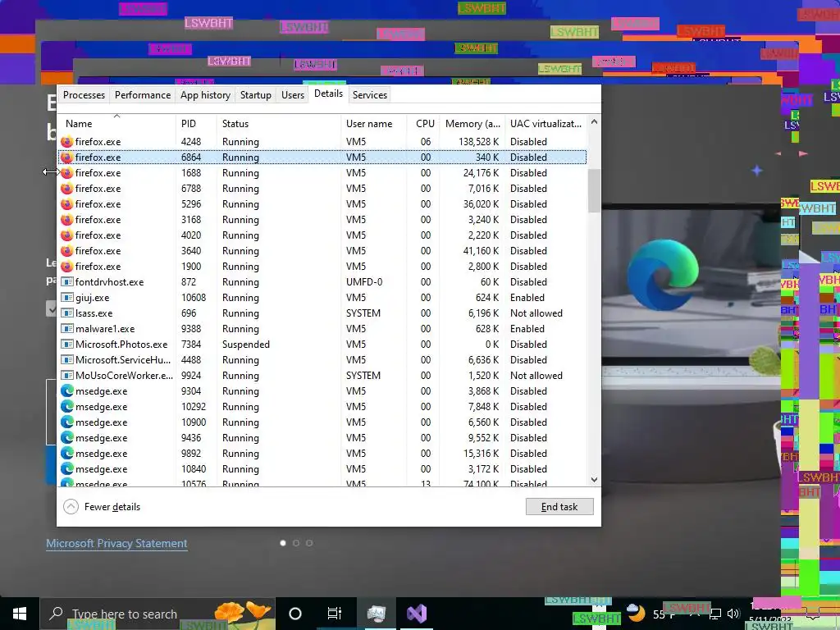Screen dimensions: 840x630
Task: Click memory value 138,528 K
Action: 478,142
